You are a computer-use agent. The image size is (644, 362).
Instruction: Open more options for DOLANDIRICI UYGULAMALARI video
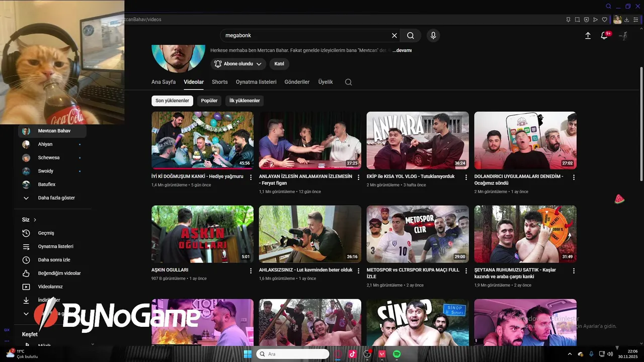[x=574, y=177]
